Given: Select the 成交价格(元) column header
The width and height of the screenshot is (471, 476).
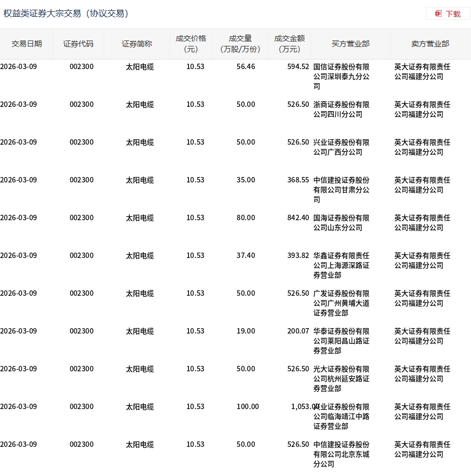Looking at the screenshot, I should pos(191,44).
